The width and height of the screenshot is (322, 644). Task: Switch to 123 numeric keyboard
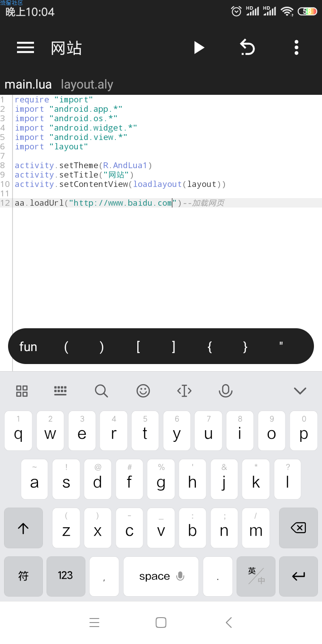pos(66,576)
